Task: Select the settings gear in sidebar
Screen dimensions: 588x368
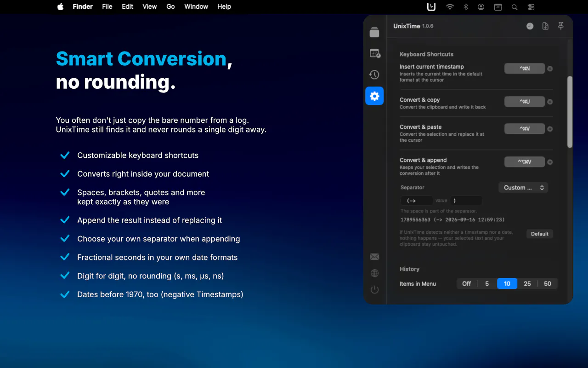Action: [374, 96]
